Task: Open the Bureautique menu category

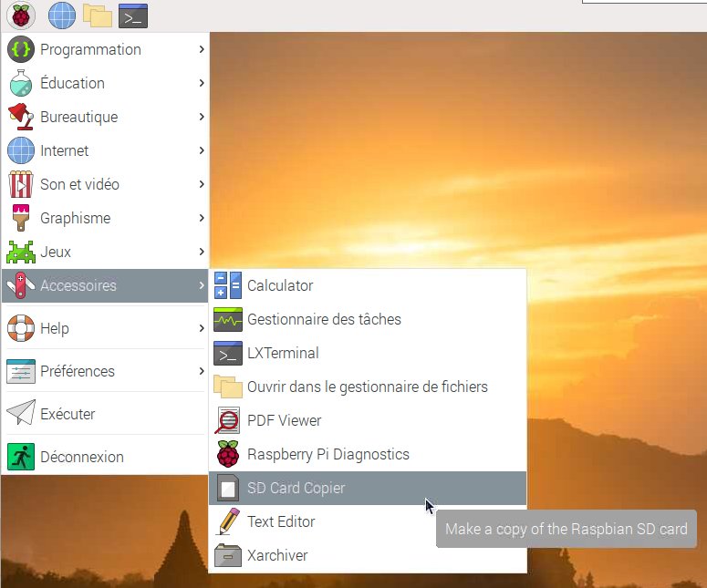Action: 105,117
